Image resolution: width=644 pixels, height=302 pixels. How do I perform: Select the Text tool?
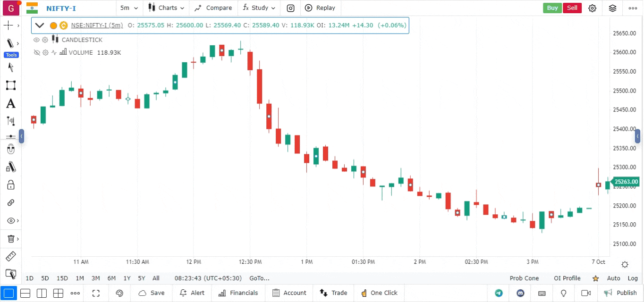[11, 103]
